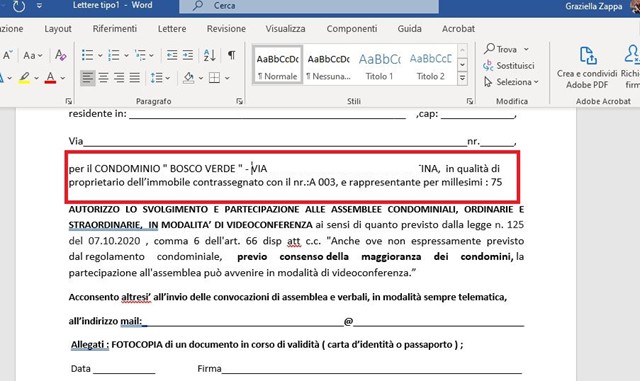Apply red font color
This screenshot has height=381, width=640.
50,78
